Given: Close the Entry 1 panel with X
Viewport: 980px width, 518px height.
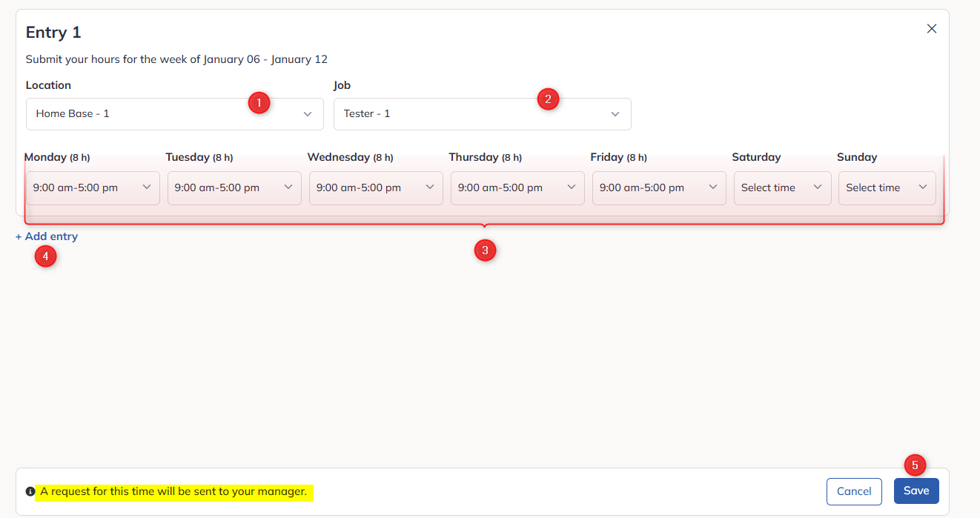Looking at the screenshot, I should pyautogui.click(x=932, y=29).
